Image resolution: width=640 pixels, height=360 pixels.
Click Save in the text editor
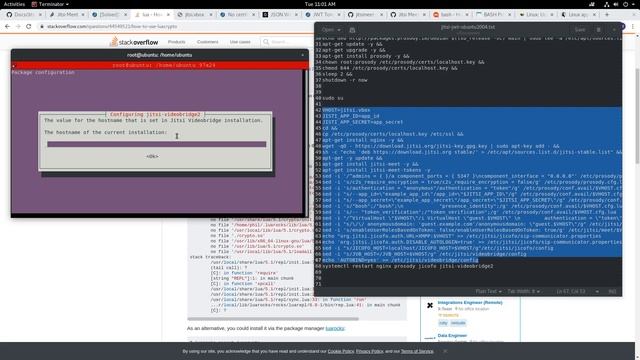point(580,30)
